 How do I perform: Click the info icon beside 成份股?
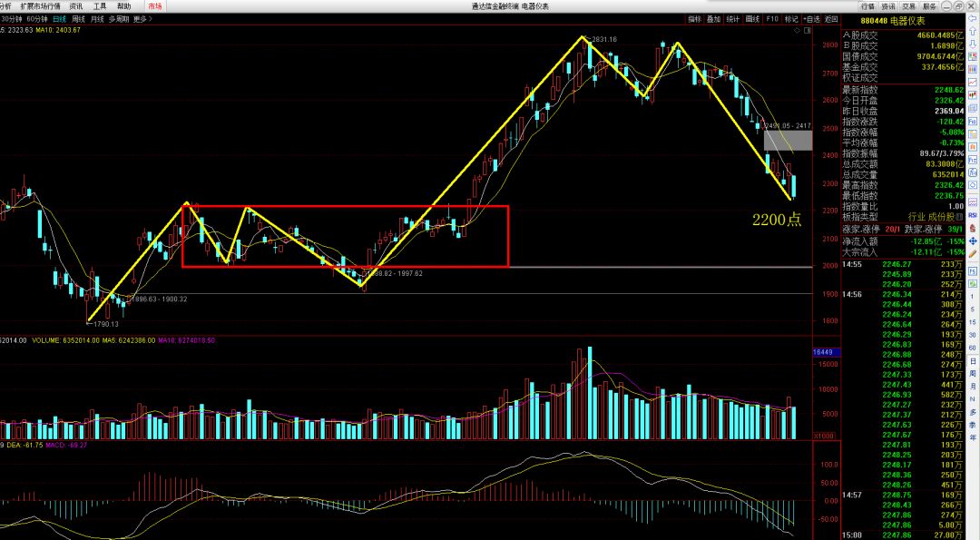point(959,216)
